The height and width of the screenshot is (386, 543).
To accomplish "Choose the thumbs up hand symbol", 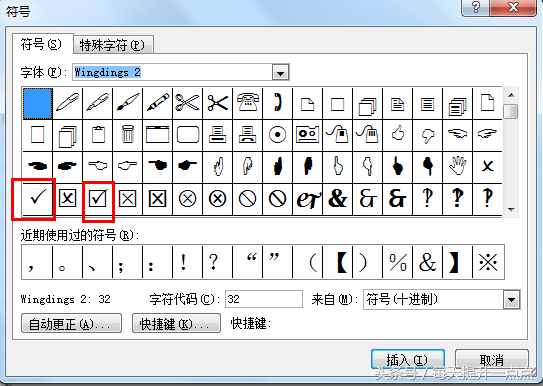I will tap(398, 135).
